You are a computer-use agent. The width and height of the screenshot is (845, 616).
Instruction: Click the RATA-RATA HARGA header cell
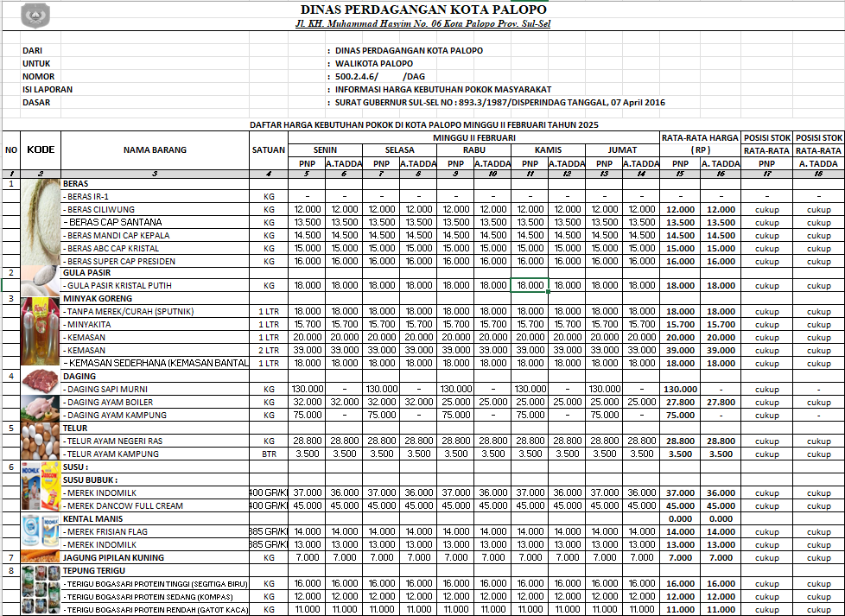700,138
